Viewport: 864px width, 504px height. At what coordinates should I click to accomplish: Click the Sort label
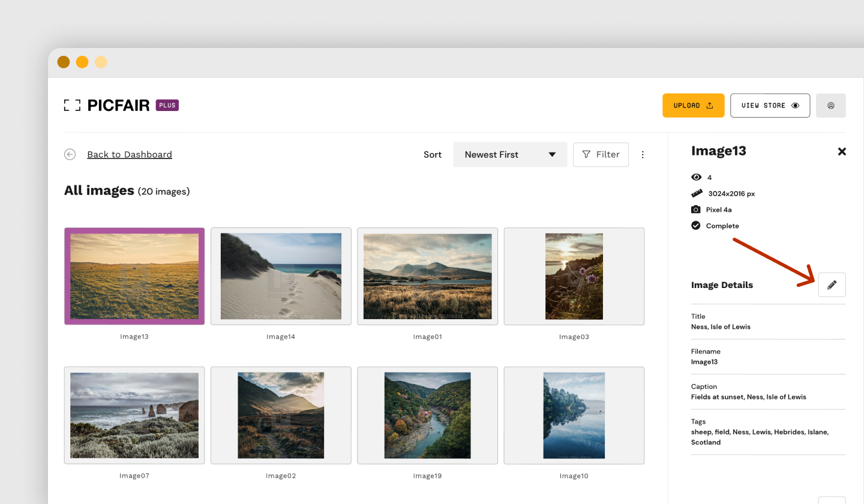[433, 154]
